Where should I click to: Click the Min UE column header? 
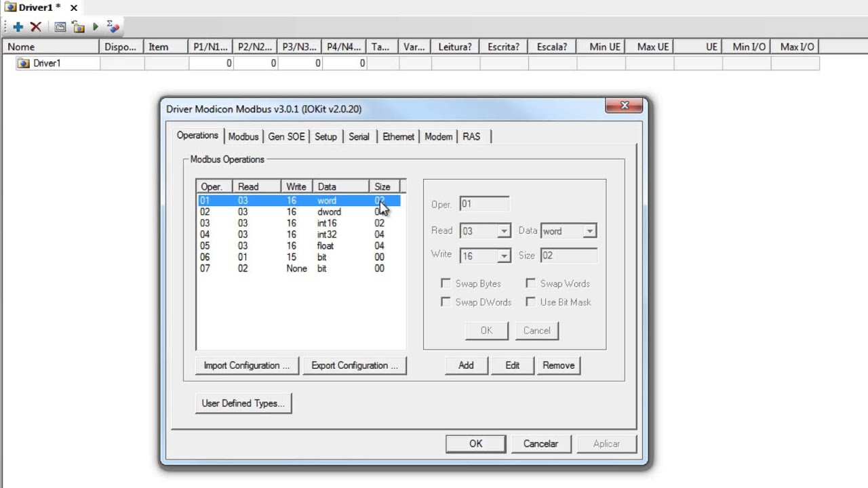601,47
